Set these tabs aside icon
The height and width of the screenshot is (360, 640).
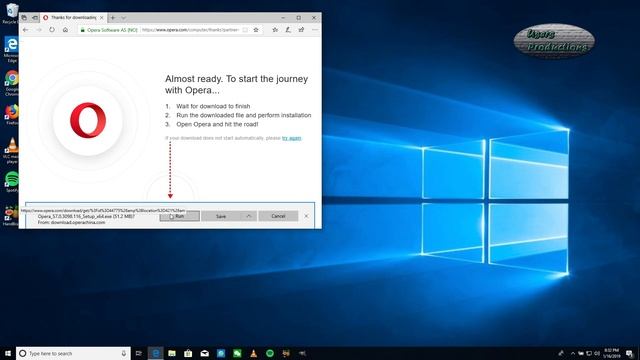pyautogui.click(x=35, y=18)
